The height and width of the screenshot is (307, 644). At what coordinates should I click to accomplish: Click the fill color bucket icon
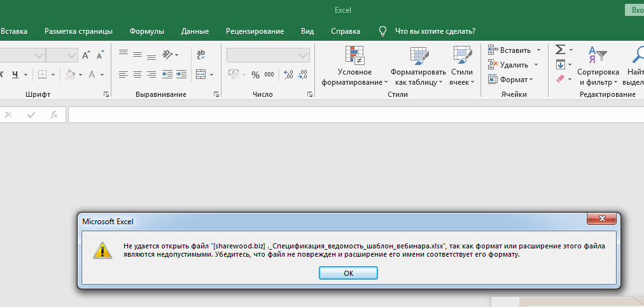coord(71,75)
